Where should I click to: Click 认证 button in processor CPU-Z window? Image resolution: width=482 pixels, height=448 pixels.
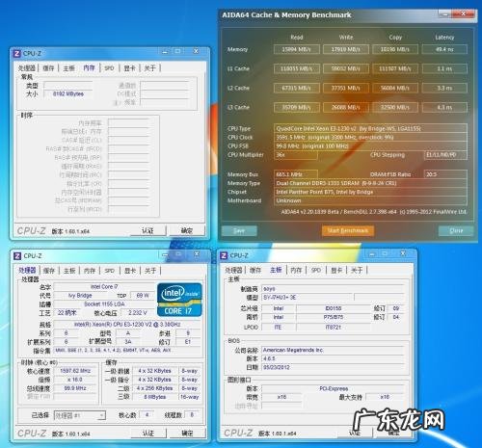pos(147,434)
